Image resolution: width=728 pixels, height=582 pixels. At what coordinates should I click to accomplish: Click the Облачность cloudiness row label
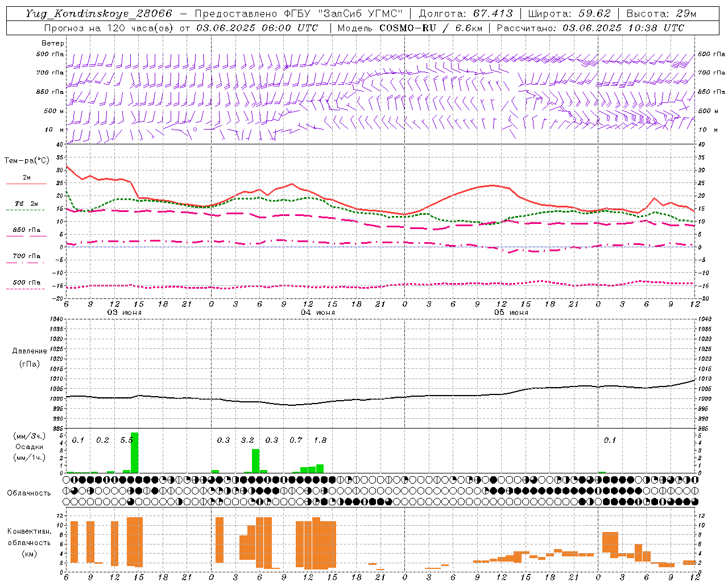(29, 493)
